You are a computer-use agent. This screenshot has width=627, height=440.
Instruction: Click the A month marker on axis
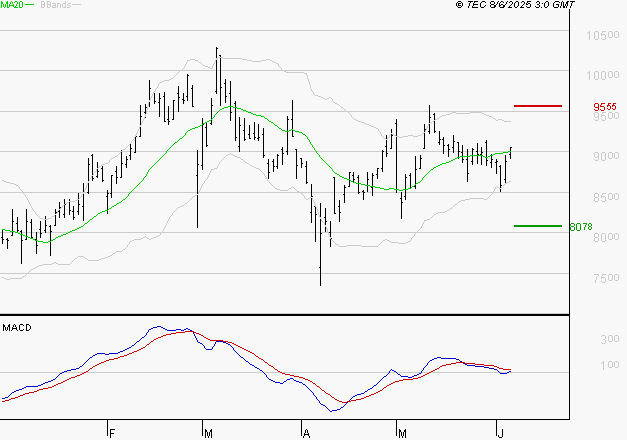click(x=306, y=433)
